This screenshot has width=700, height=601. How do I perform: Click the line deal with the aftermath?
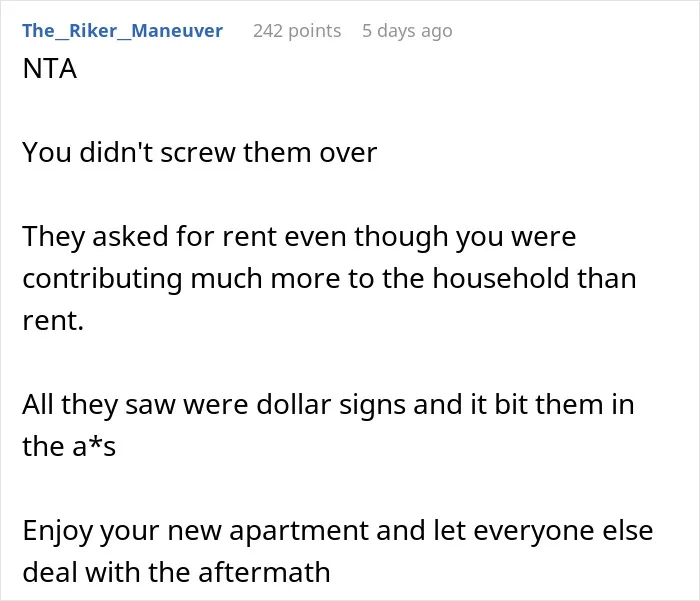(x=176, y=572)
